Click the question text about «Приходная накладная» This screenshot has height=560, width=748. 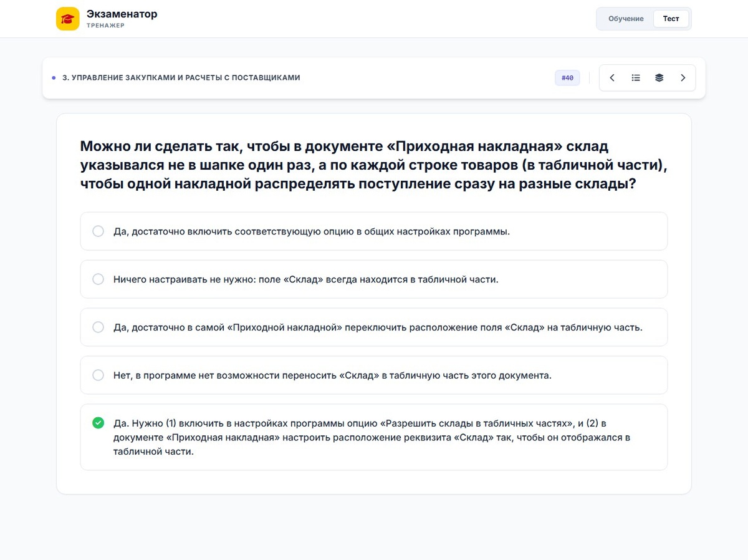pos(373,165)
